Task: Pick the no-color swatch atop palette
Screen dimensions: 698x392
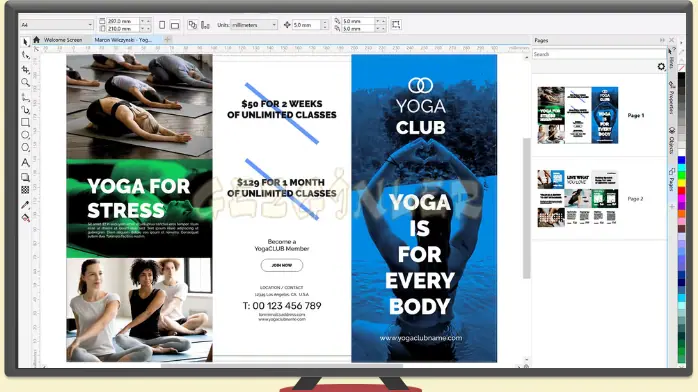Action: [x=681, y=68]
